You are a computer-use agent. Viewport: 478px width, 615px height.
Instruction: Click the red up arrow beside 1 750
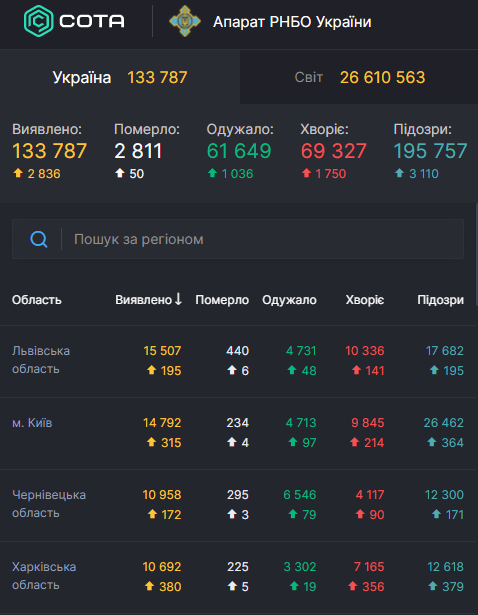306,173
